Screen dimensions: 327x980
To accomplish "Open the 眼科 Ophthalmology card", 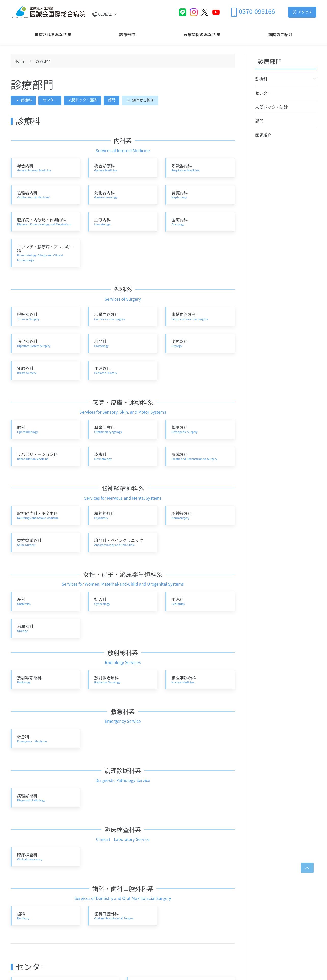I will click(x=46, y=429).
